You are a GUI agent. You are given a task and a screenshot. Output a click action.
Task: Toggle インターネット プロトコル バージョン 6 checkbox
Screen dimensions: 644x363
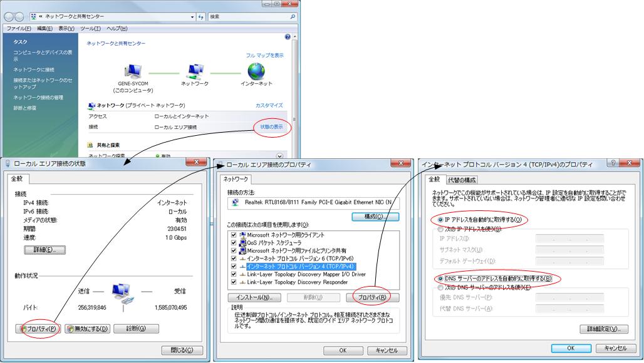[x=234, y=258]
